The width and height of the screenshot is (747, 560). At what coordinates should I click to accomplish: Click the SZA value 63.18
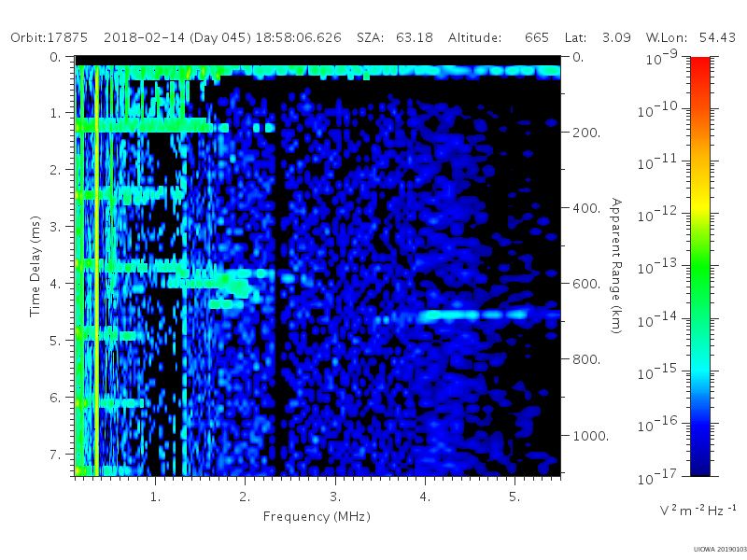pos(415,37)
